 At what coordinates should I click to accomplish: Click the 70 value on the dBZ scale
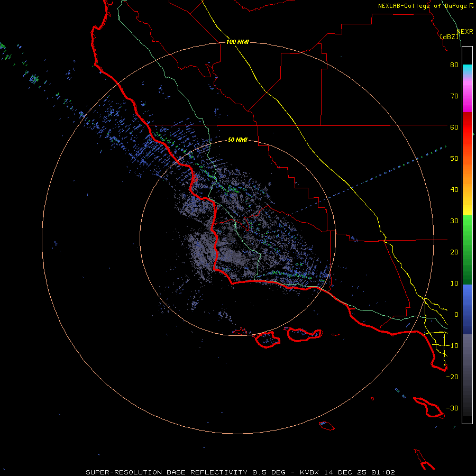tap(454, 96)
